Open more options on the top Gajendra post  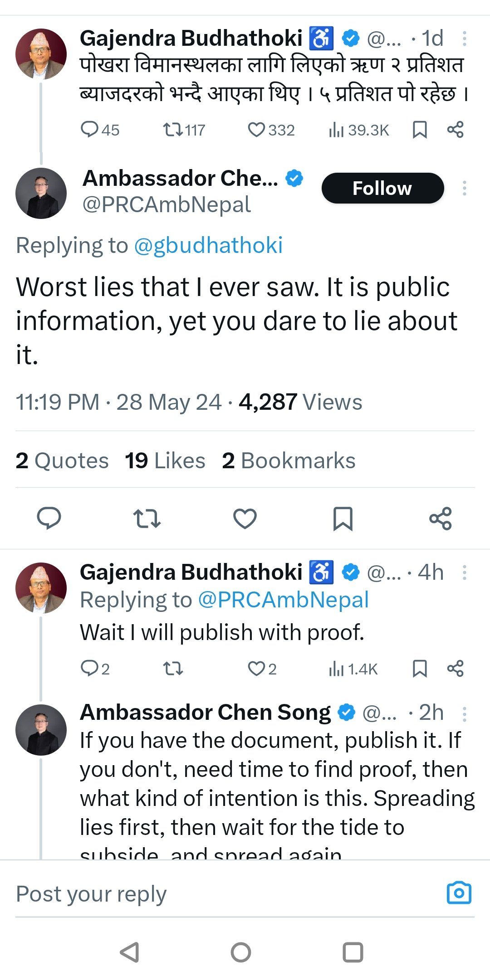[464, 39]
